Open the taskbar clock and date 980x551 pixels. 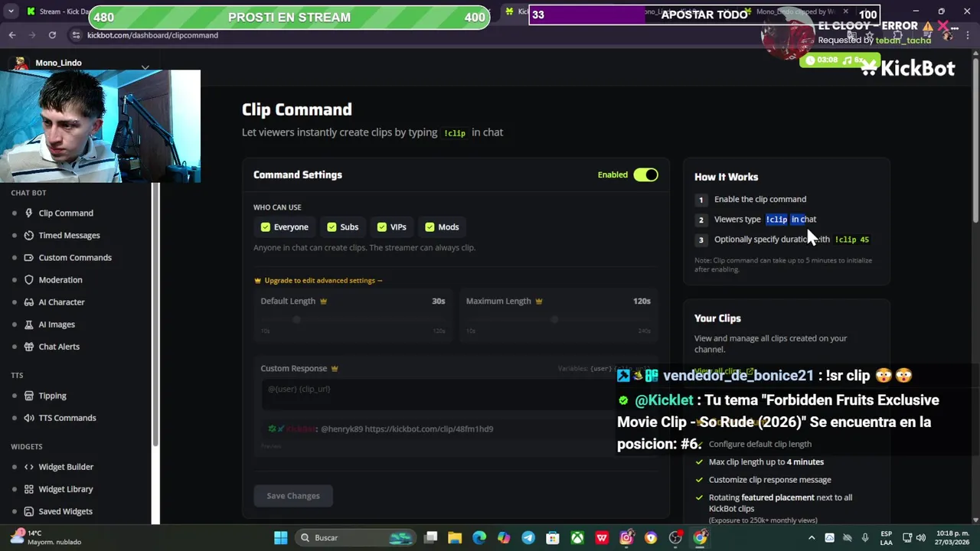pos(952,537)
